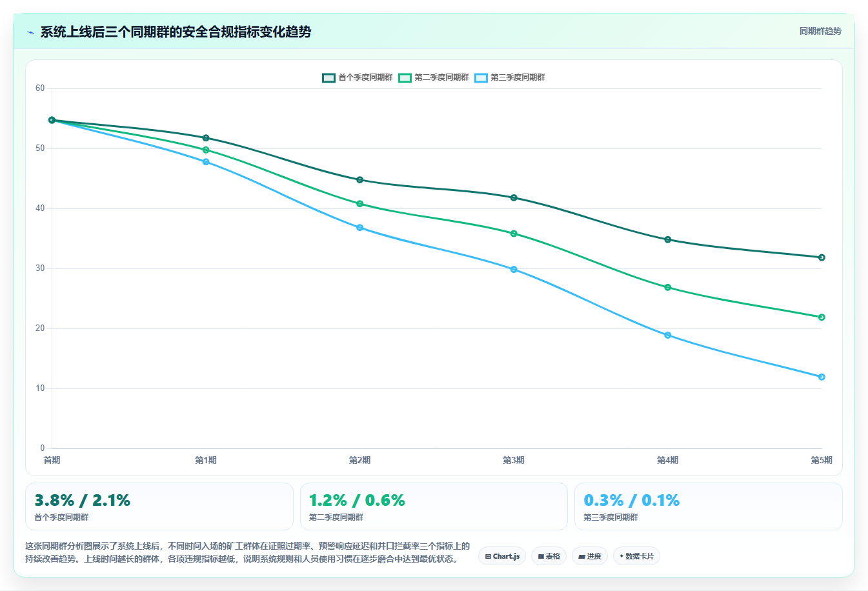Click the Chart.js tag pill
Viewport: 868px width, 591px height.
coord(502,556)
